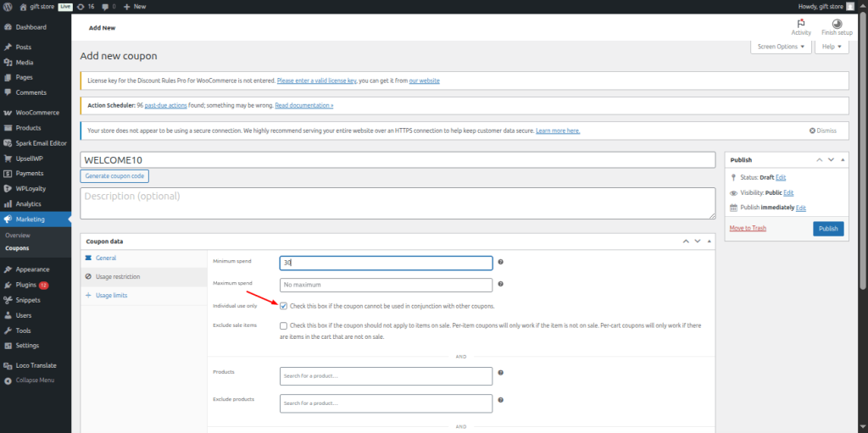Click the Payments icon in sidebar
The height and width of the screenshot is (433, 868).
click(x=8, y=174)
